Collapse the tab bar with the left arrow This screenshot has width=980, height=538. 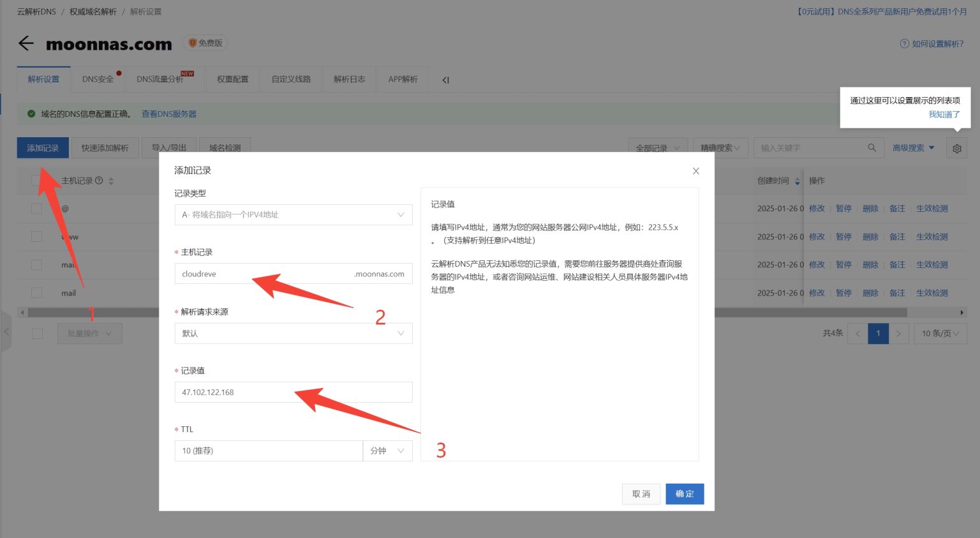pyautogui.click(x=445, y=79)
